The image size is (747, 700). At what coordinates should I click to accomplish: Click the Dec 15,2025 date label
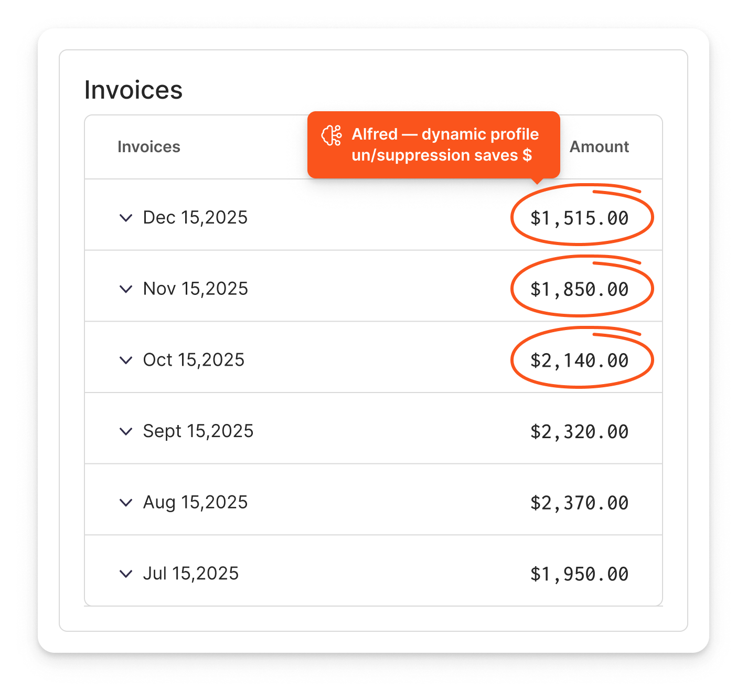pyautogui.click(x=195, y=218)
